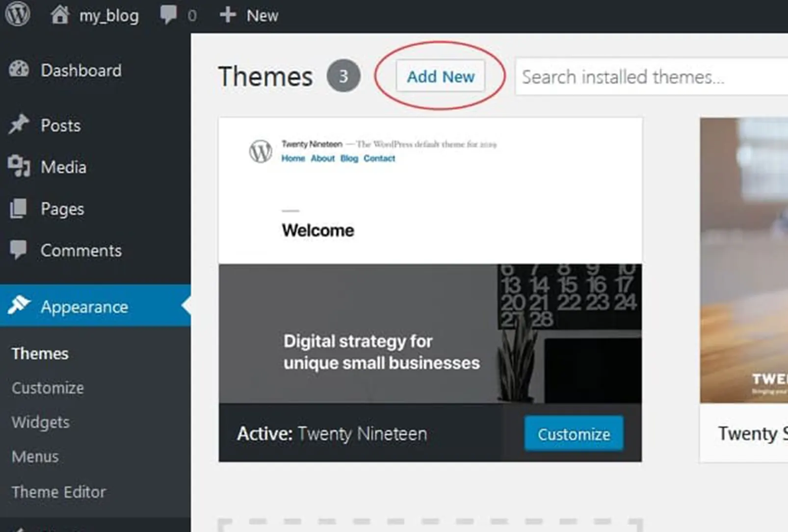
Task: Open Media via the music-note icon
Action: (x=19, y=167)
